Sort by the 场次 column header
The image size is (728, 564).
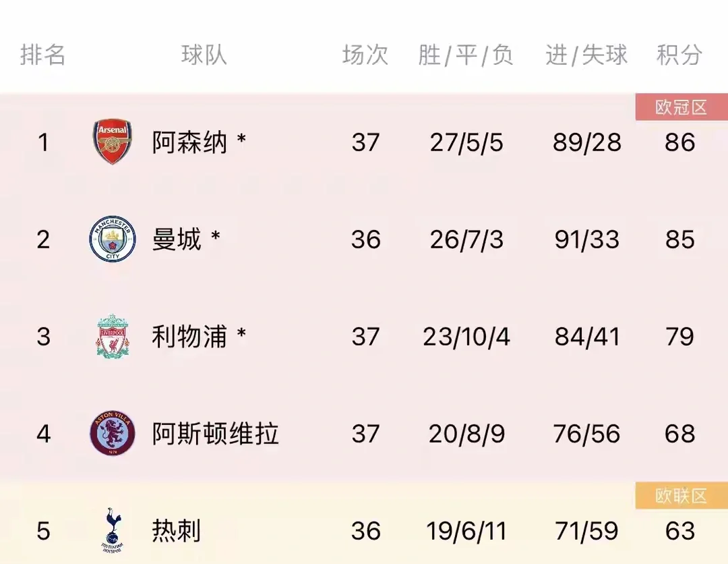pyautogui.click(x=365, y=55)
